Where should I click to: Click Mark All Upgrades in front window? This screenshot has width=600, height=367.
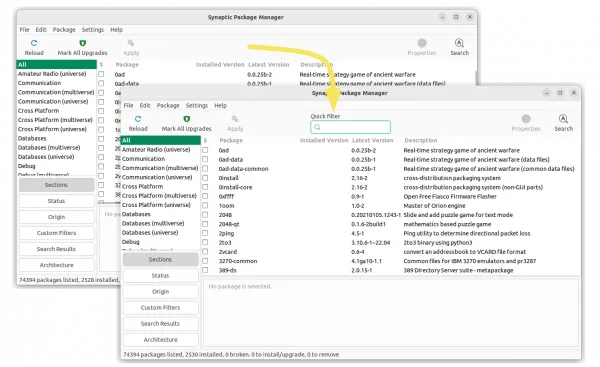(186, 124)
